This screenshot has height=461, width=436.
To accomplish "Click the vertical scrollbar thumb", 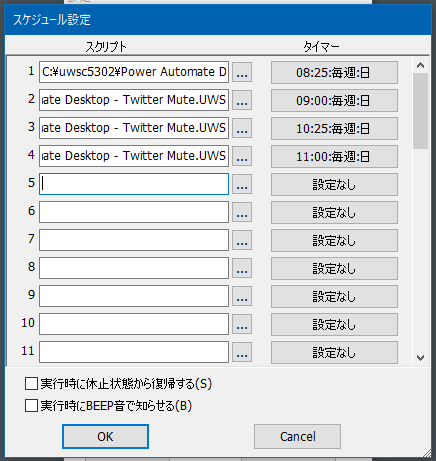I will click(x=420, y=111).
